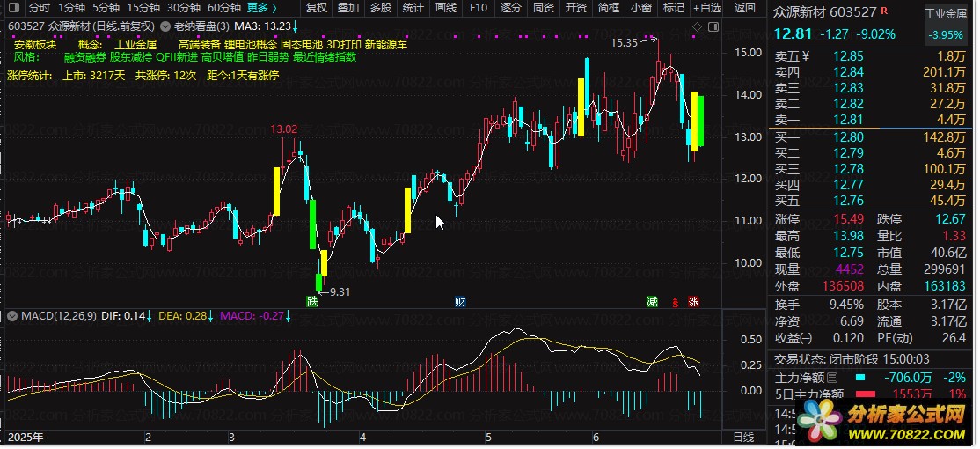Open the 分析家公式网 logo link
This screenshot has height=449, width=980.
click(x=881, y=420)
